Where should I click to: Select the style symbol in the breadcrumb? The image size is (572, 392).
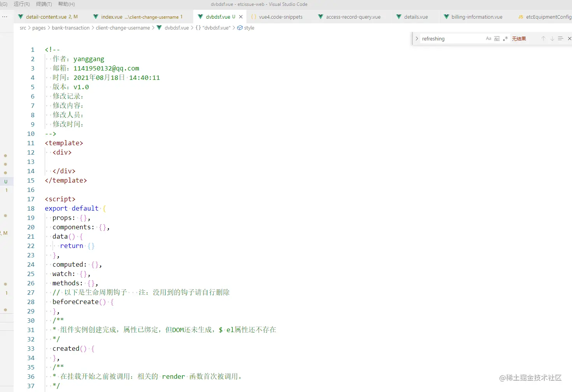pos(249,28)
